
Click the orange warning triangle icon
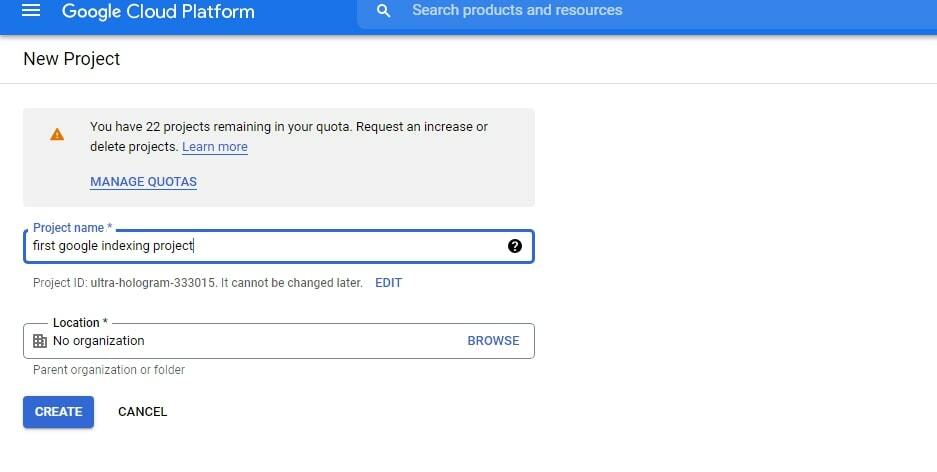pyautogui.click(x=57, y=134)
